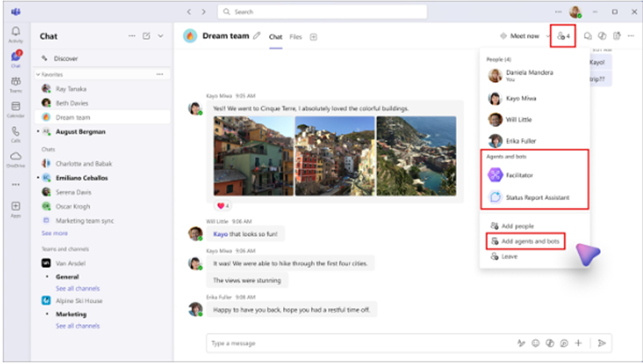Viewport: 643px width, 364px height.
Task: Open the middle colorful village photo
Action: click(x=335, y=156)
